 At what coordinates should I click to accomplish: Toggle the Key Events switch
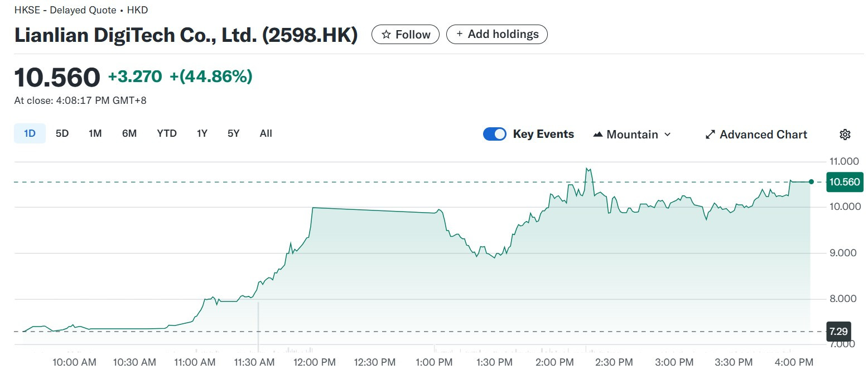coord(495,134)
